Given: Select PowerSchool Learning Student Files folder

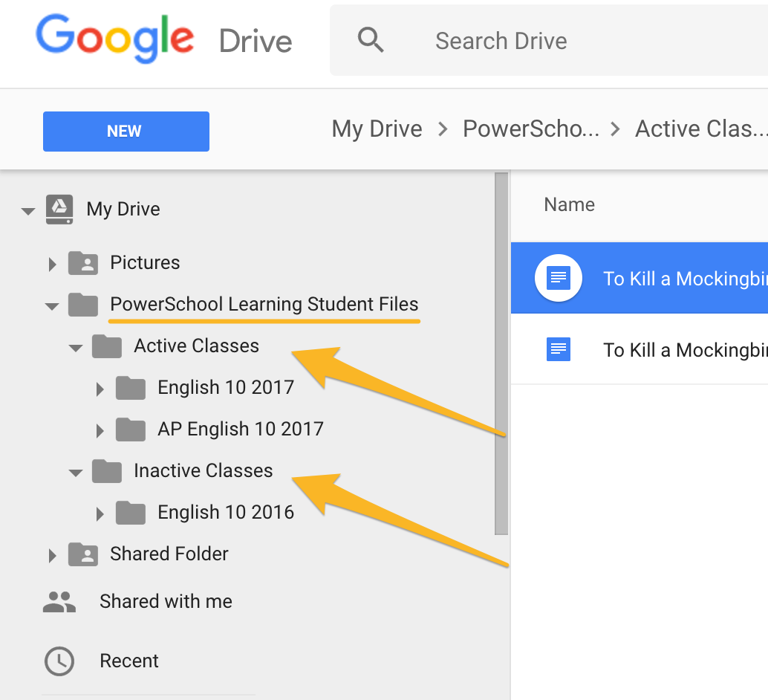Looking at the screenshot, I should pos(264,304).
